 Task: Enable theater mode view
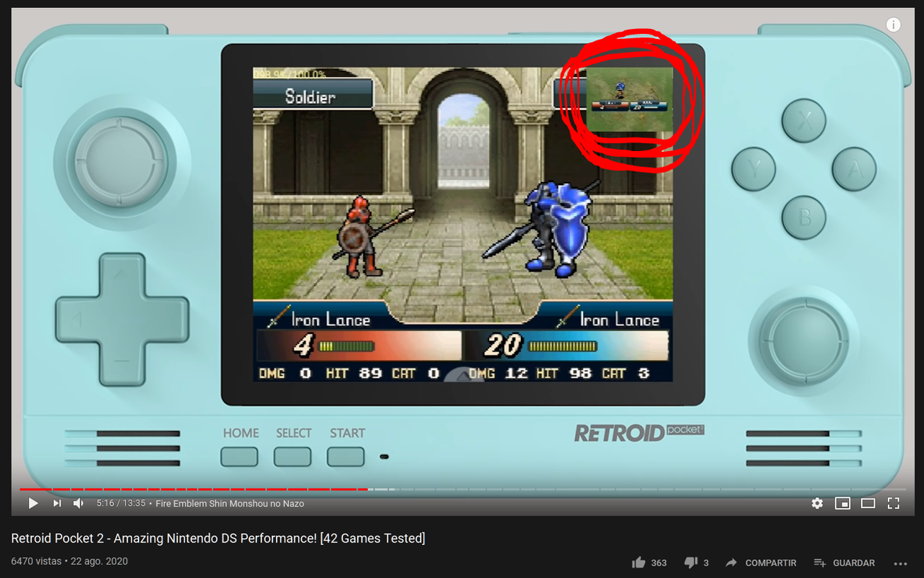pyautogui.click(x=868, y=504)
